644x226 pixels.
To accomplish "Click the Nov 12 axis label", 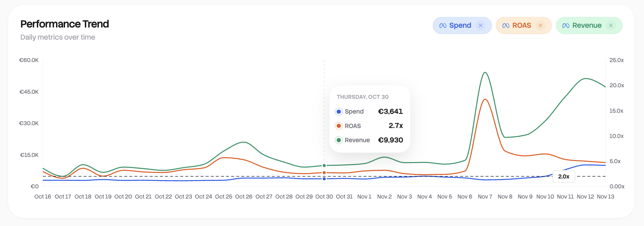I will tap(585, 197).
